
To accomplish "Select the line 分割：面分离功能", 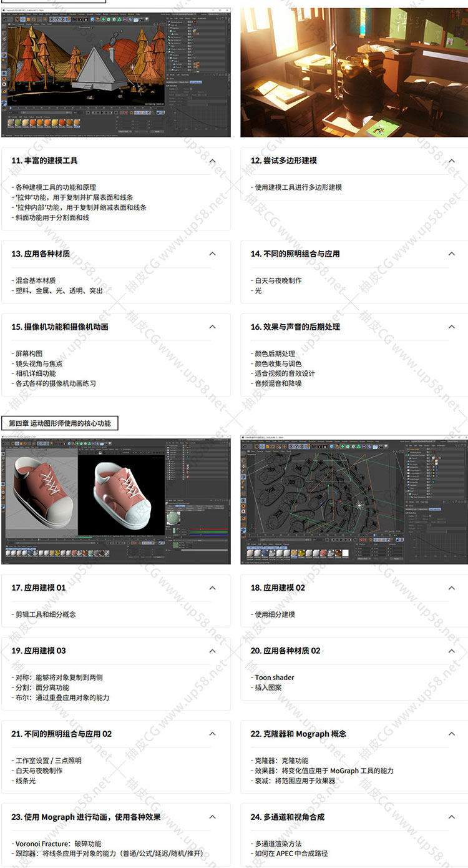I will pyautogui.click(x=41, y=688).
